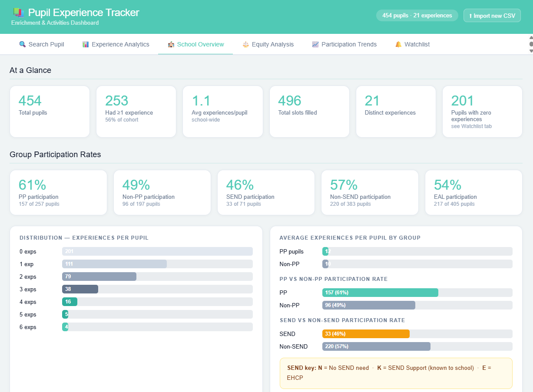This screenshot has height=392, width=533.
Task: Click the Total pupils stat card
Action: (50, 112)
